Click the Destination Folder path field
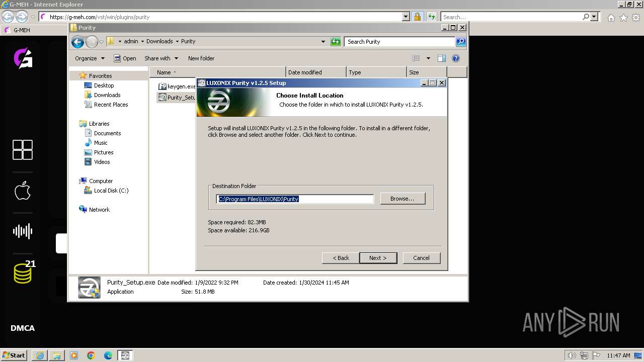The height and width of the screenshot is (362, 644). coord(295,199)
